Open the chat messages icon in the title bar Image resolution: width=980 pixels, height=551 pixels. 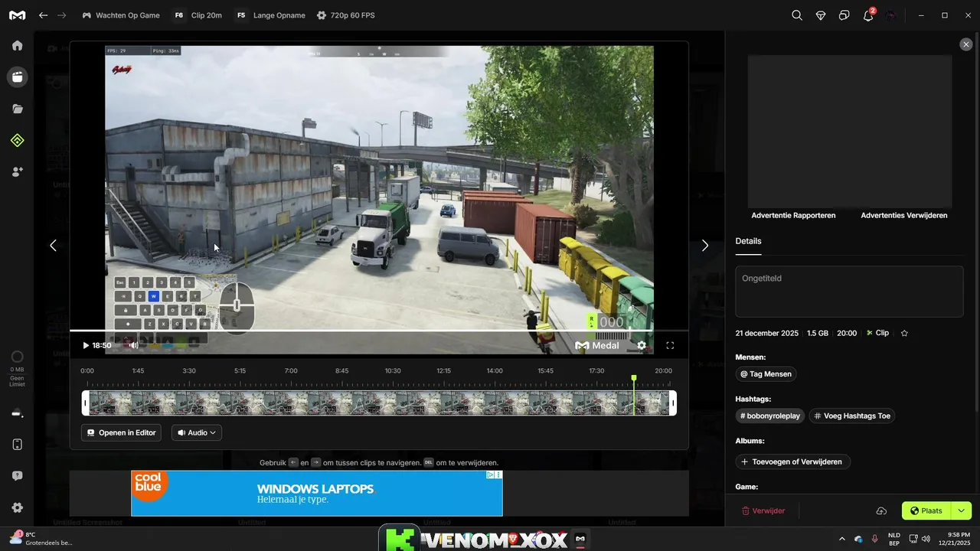point(844,15)
